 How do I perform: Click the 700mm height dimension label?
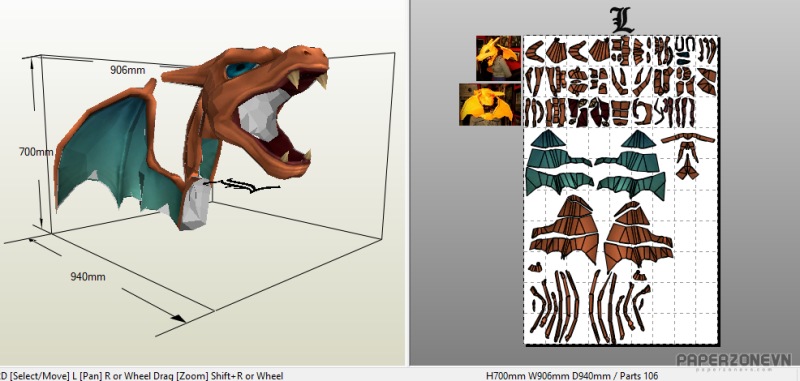[36, 152]
